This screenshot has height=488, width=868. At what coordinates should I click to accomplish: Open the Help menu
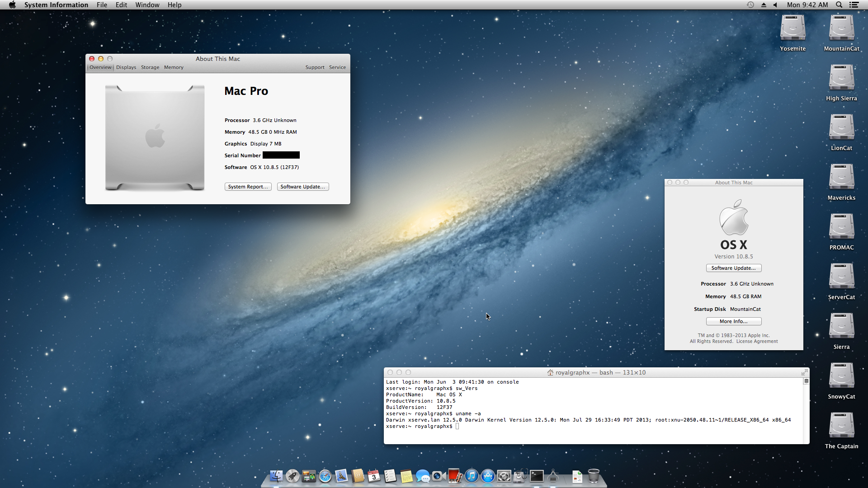point(175,5)
